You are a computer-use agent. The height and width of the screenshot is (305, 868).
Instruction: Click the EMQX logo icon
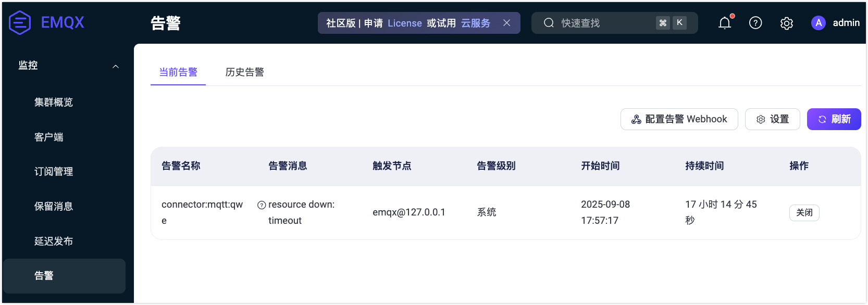(x=20, y=22)
